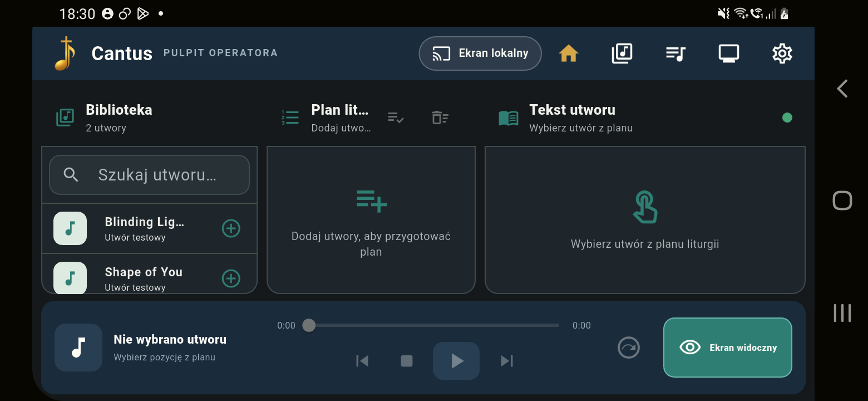
Task: Click the Biblioteka panel header icon
Action: [65, 118]
